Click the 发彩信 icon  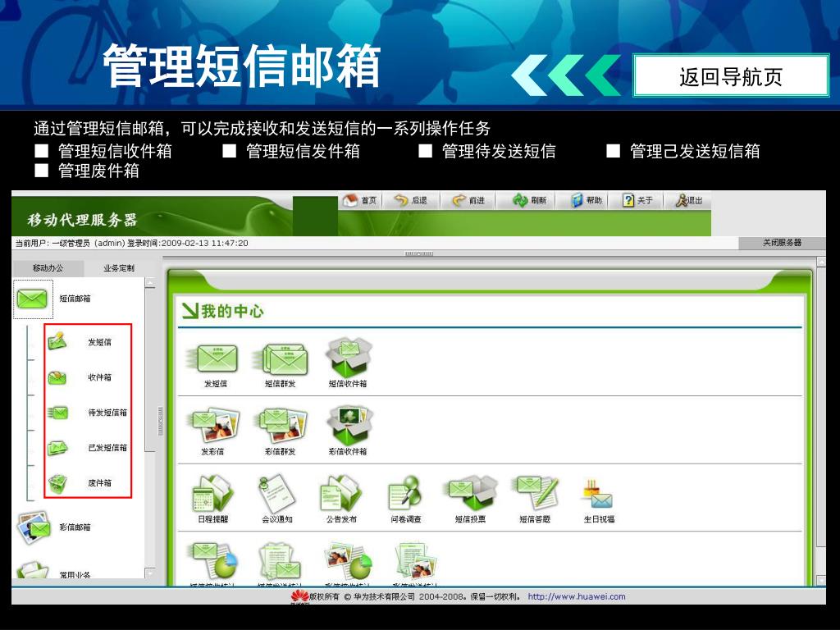click(x=213, y=431)
